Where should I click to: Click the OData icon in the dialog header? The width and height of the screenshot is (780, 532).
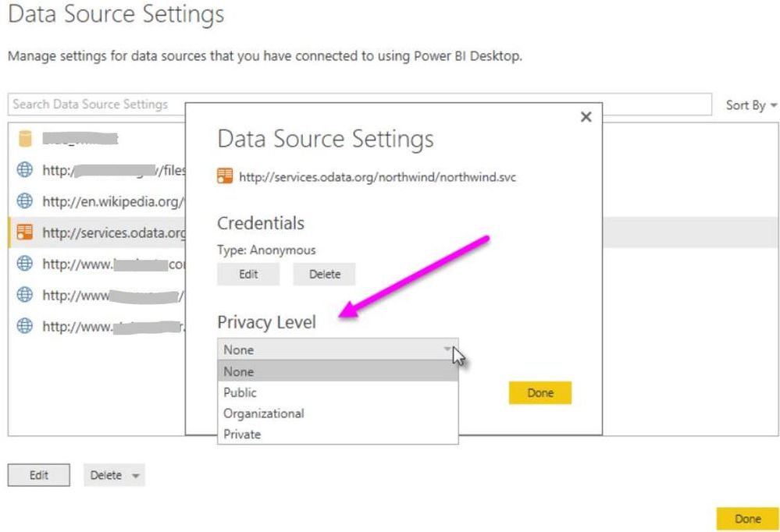[225, 176]
